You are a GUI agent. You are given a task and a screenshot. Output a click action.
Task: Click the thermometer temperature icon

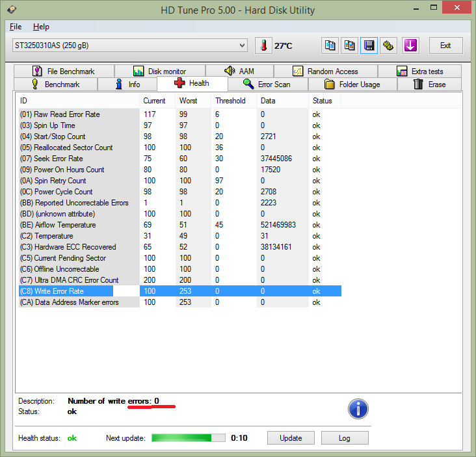[x=263, y=46]
